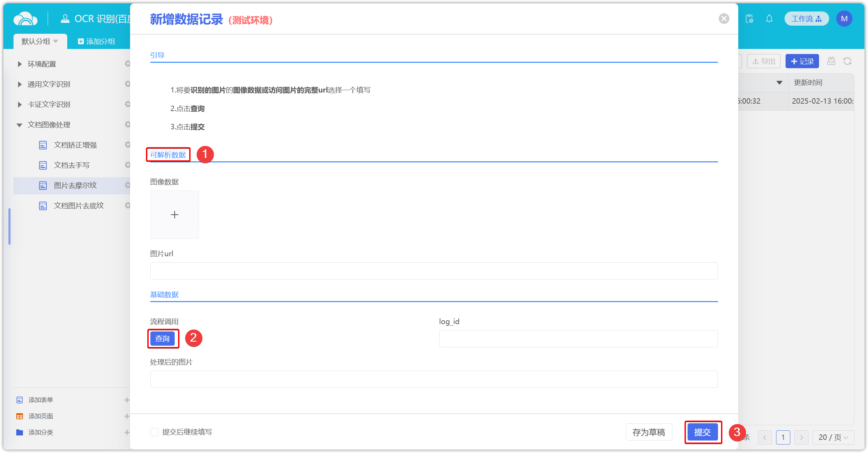Viewport: 868px width, 453px height.
Task: Click the 文档矫正增强 form icon
Action: tap(43, 145)
